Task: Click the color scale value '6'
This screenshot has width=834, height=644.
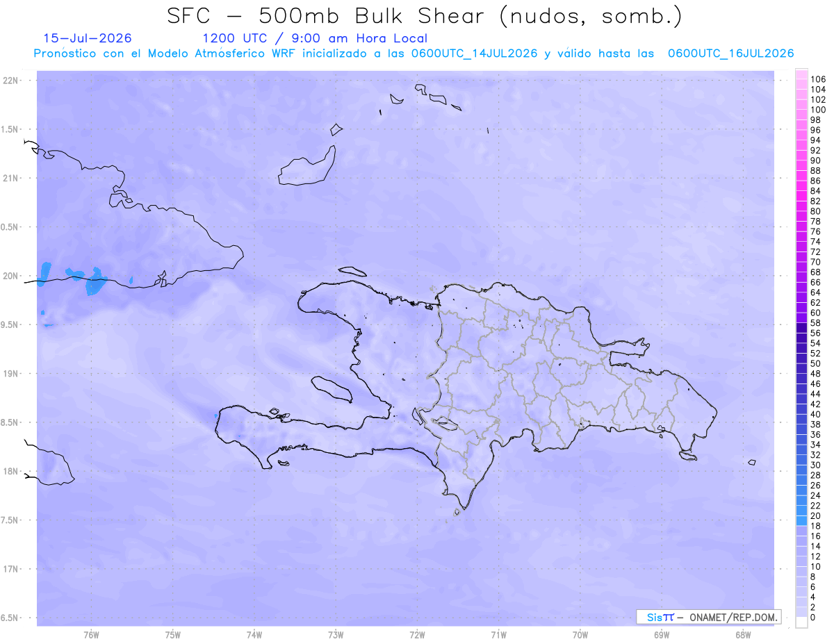Action: coord(813,587)
